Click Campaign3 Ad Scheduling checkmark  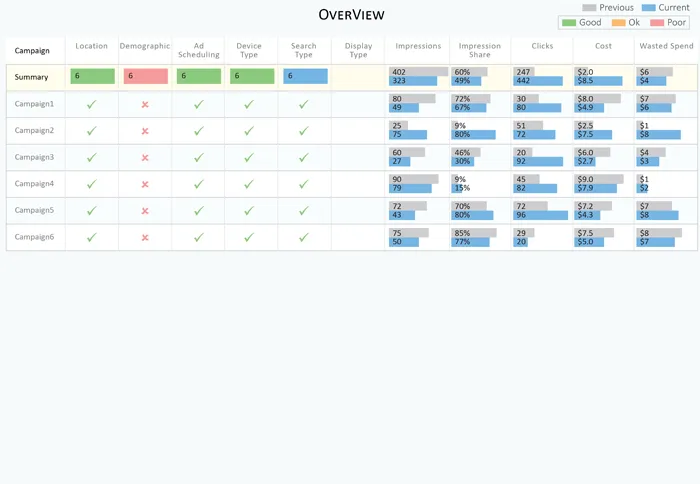click(199, 157)
